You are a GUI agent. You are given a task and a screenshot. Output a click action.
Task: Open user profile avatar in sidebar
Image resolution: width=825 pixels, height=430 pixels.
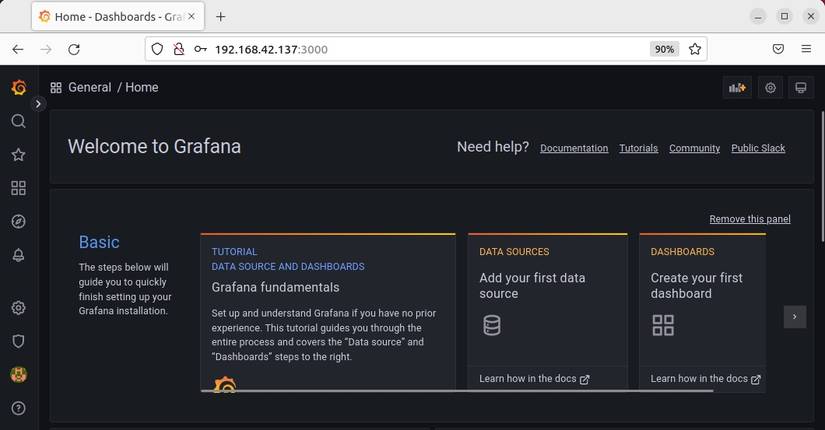[x=18, y=375]
